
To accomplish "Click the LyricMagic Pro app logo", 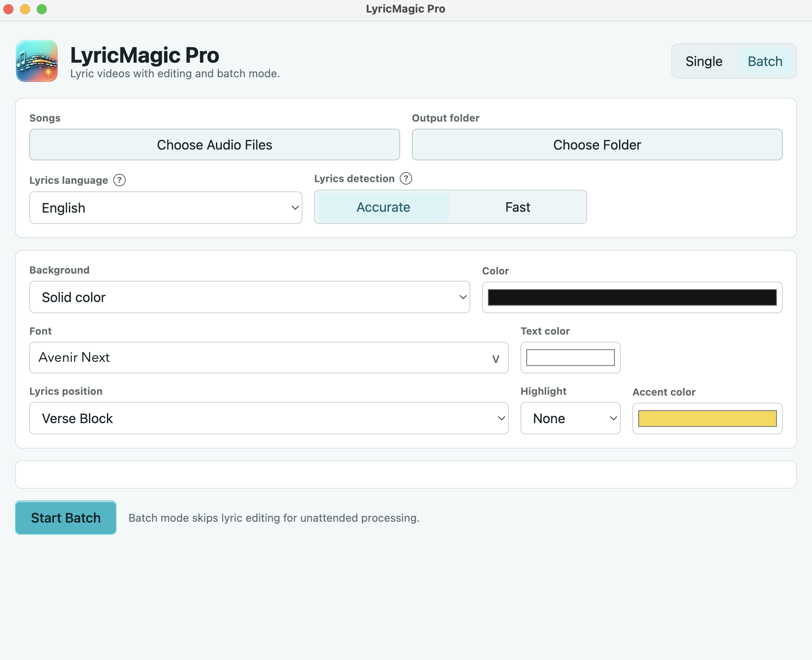I will pos(37,61).
